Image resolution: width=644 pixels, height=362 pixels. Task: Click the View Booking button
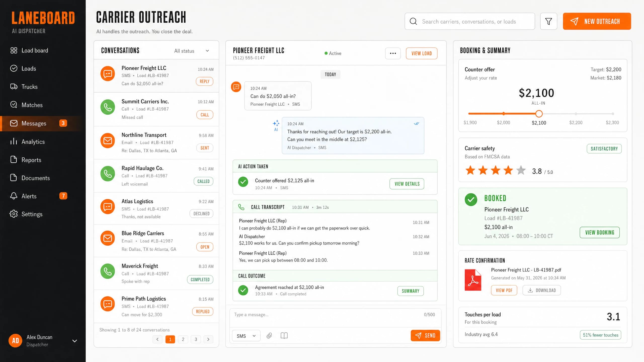(600, 233)
